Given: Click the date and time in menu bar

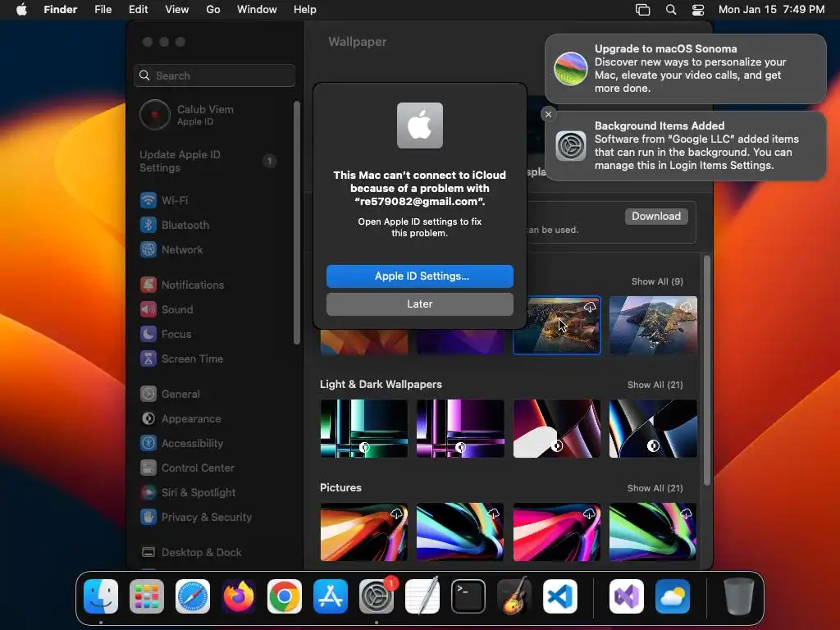Looking at the screenshot, I should pos(771,10).
